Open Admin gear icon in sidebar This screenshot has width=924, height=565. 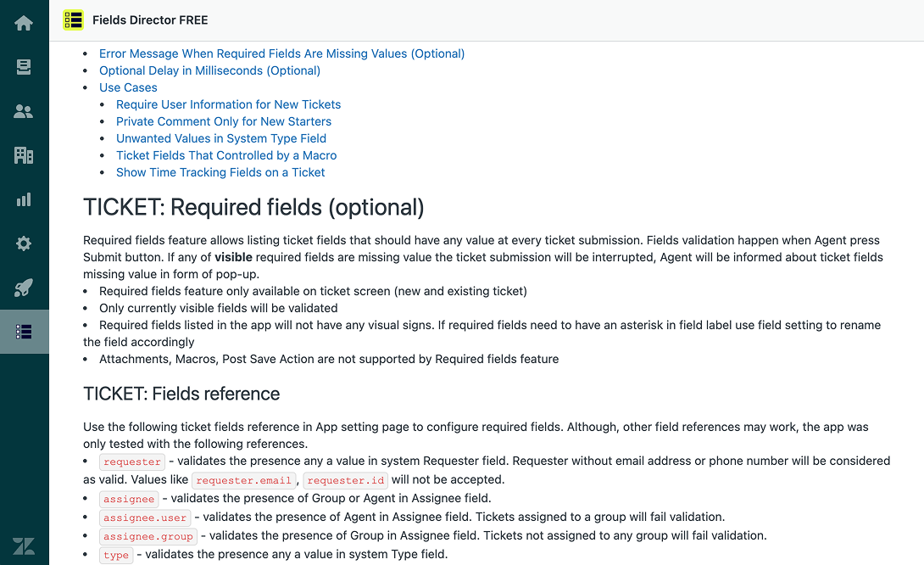(x=24, y=243)
